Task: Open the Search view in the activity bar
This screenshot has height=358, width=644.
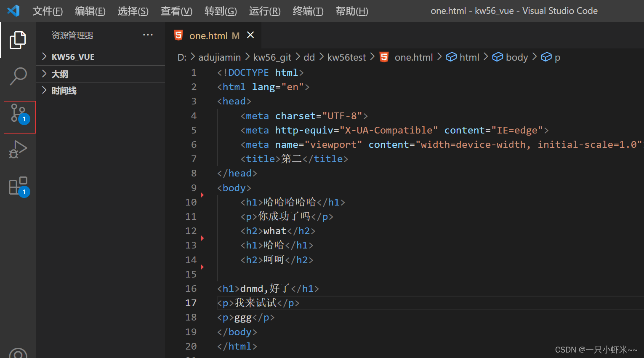Action: (18, 76)
